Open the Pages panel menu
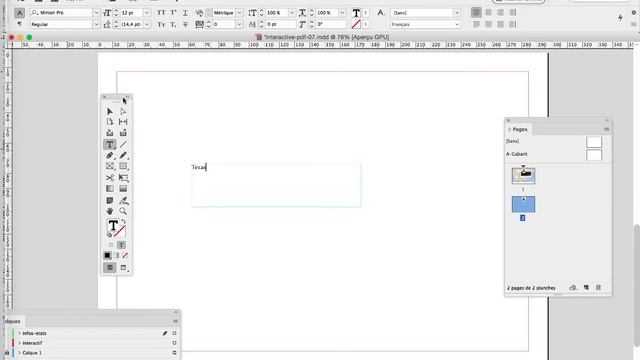 tap(607, 129)
